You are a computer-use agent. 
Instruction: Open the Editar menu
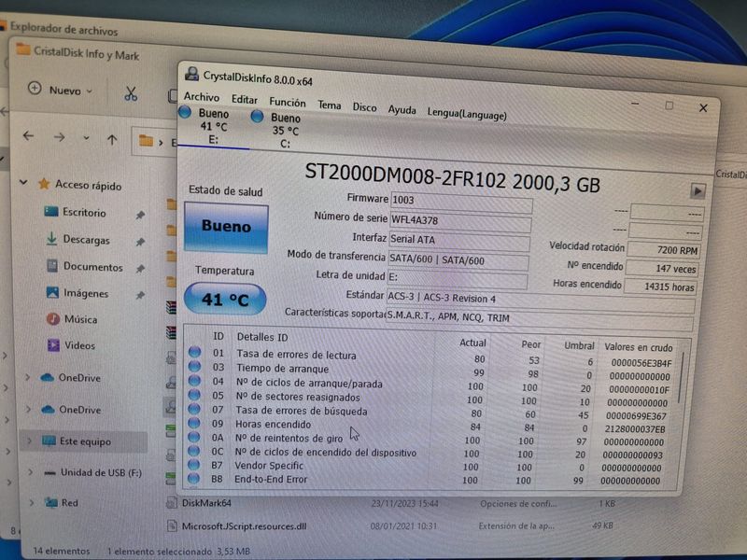coord(245,100)
